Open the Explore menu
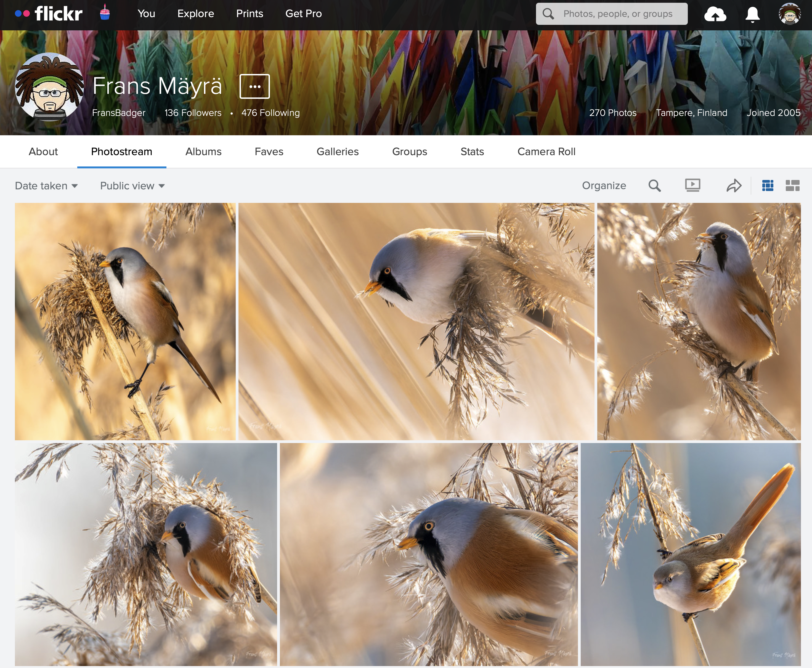 coord(195,14)
